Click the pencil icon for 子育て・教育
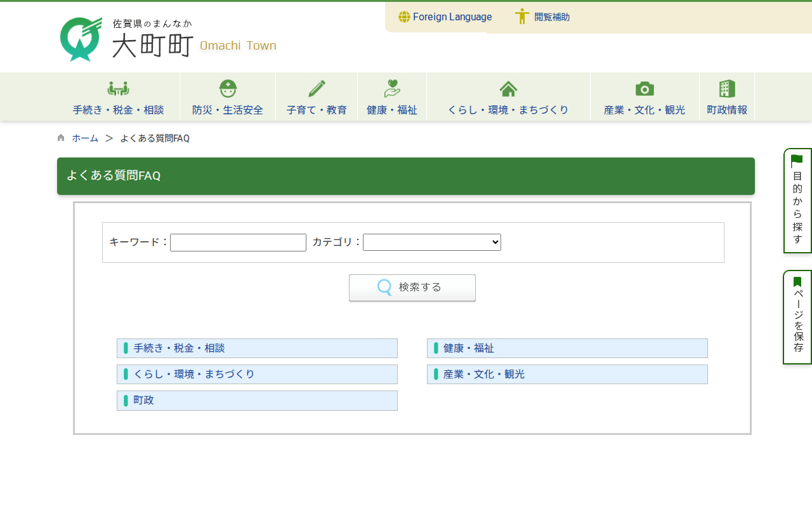 click(x=317, y=89)
